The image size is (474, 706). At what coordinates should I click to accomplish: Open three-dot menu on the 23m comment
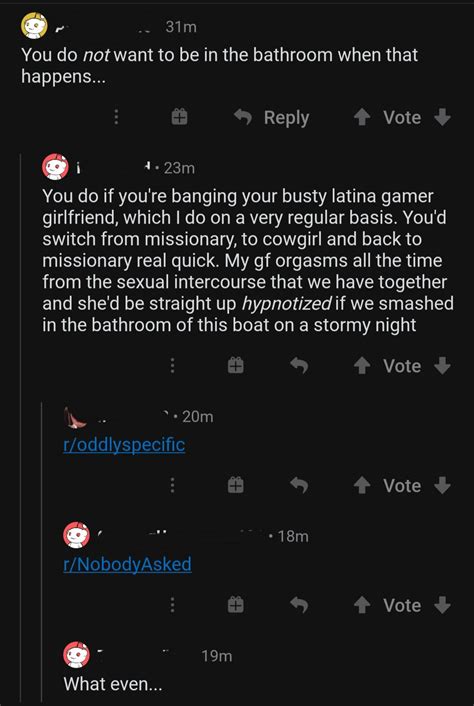coord(172,366)
